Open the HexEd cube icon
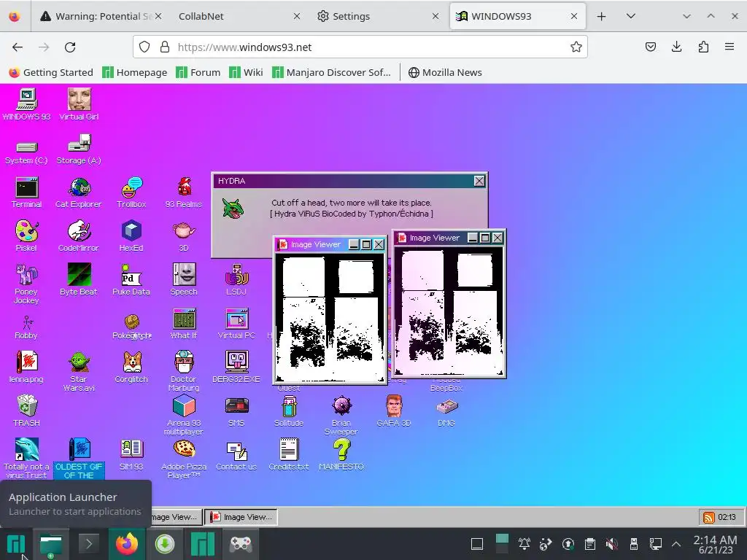Viewport: 747px width, 560px height. 131,236
